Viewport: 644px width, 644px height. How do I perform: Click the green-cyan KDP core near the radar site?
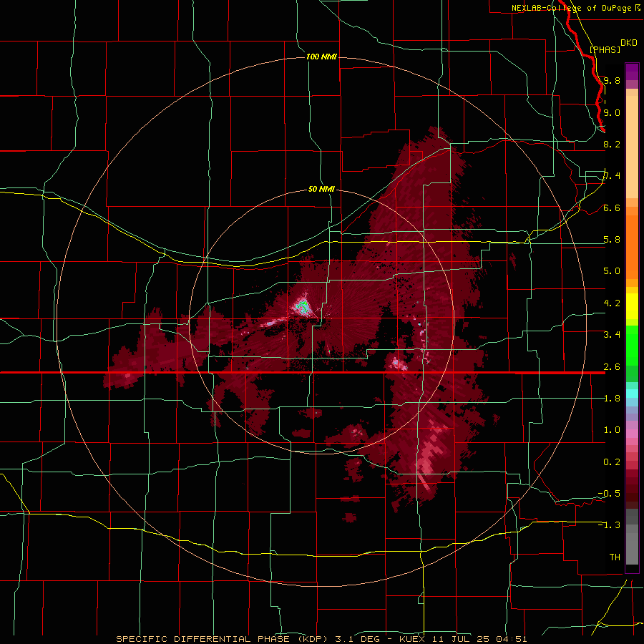[x=303, y=306]
